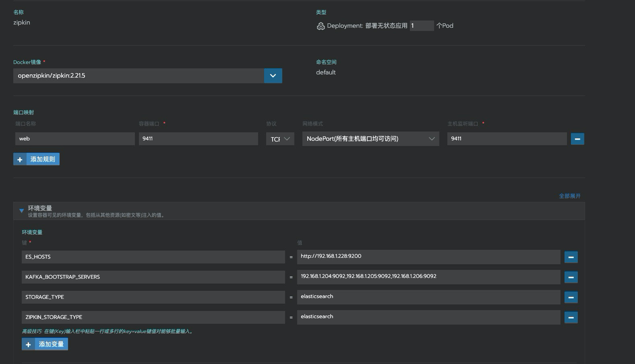
Task: Select the name text zipkin
Action: point(22,23)
